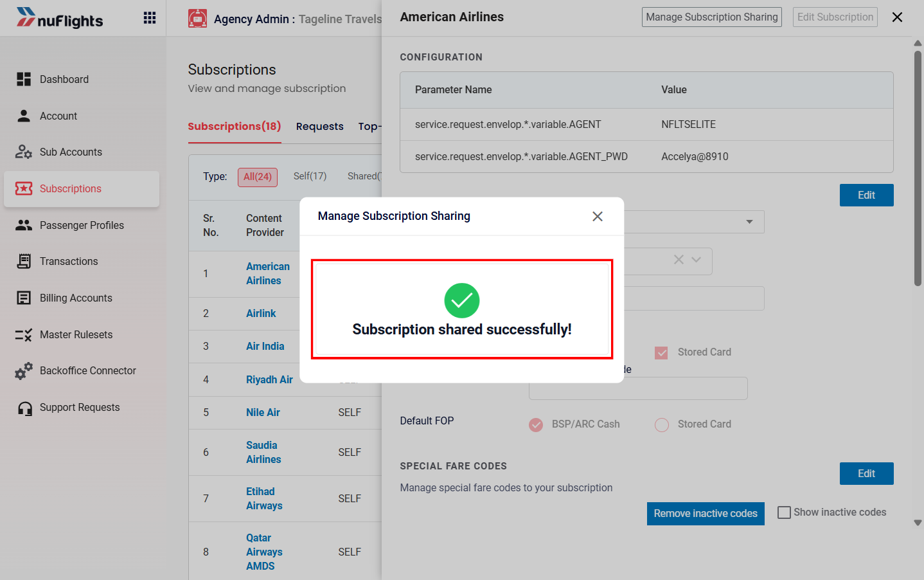
Task: Open the Saudia Airlines subscription link
Action: [263, 452]
